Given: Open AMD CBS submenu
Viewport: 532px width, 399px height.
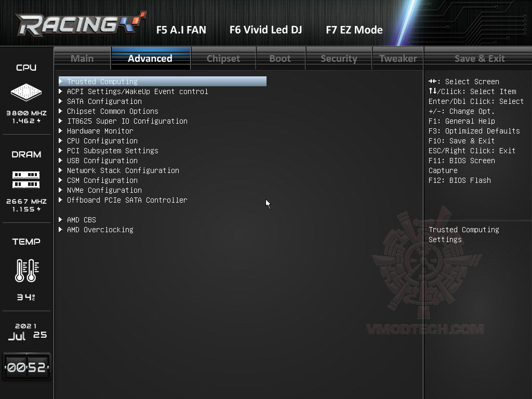Looking at the screenshot, I should [82, 220].
